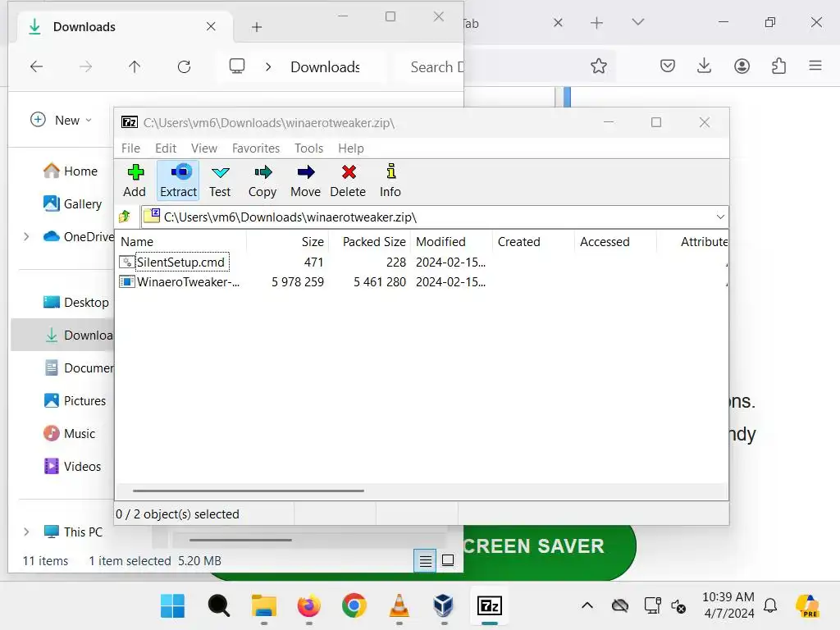
Task: Sort by Packed Size column header
Action: tap(370, 242)
